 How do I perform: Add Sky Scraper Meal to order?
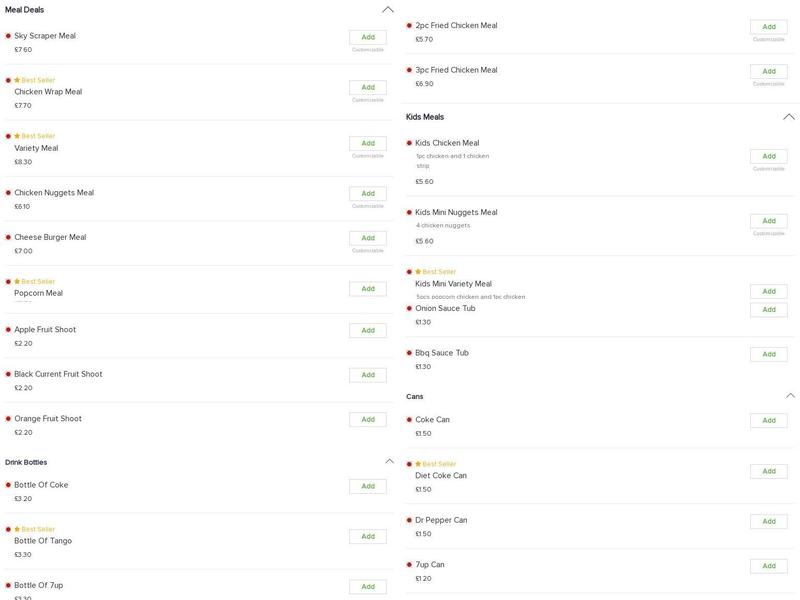[x=368, y=37]
